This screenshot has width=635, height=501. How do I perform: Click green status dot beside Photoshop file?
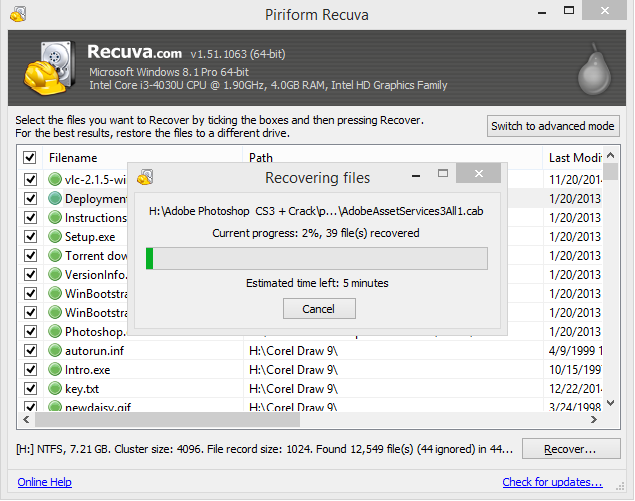(55, 331)
